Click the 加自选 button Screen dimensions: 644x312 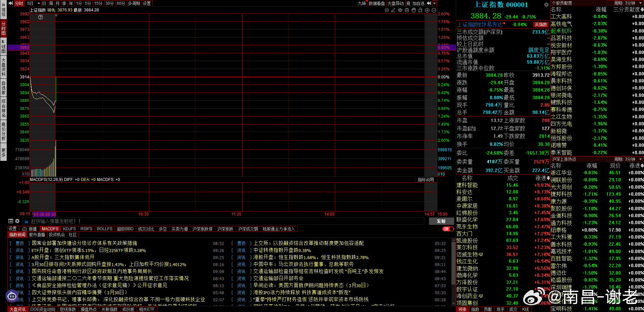(x=418, y=3)
